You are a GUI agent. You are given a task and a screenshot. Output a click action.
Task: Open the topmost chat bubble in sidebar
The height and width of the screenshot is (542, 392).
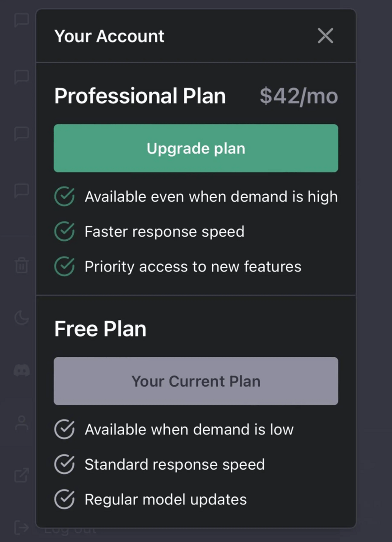tap(22, 20)
